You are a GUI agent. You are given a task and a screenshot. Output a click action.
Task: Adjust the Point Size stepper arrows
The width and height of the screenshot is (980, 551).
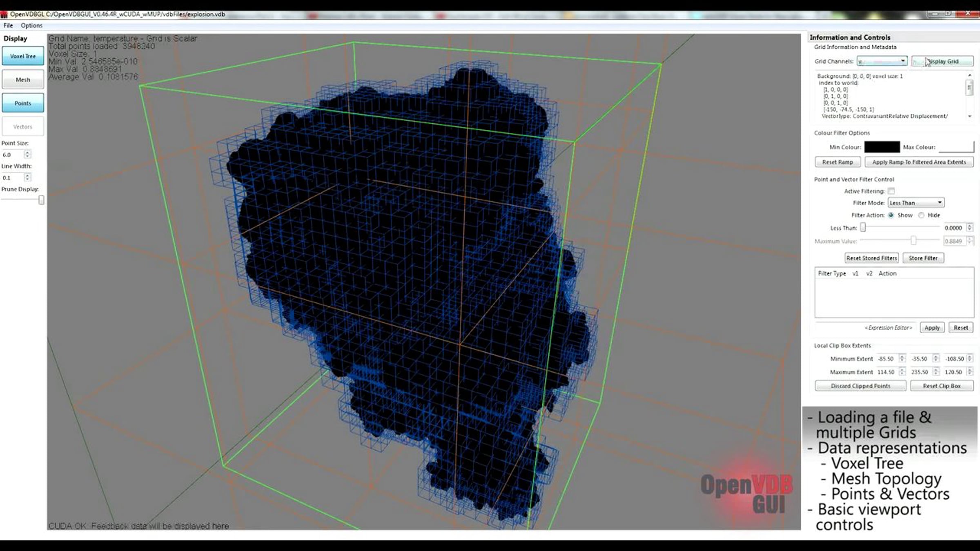coord(27,155)
